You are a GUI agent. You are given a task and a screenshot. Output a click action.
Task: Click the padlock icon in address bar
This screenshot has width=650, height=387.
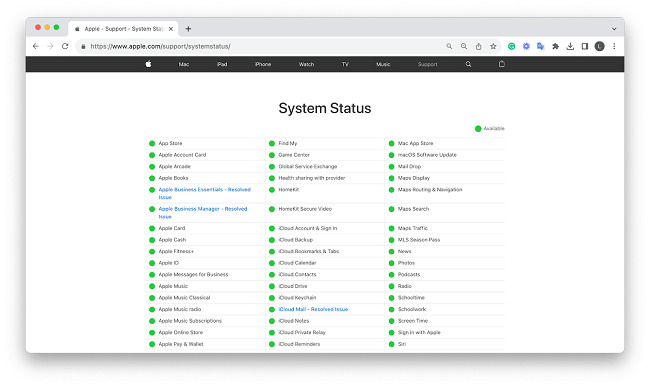point(83,46)
